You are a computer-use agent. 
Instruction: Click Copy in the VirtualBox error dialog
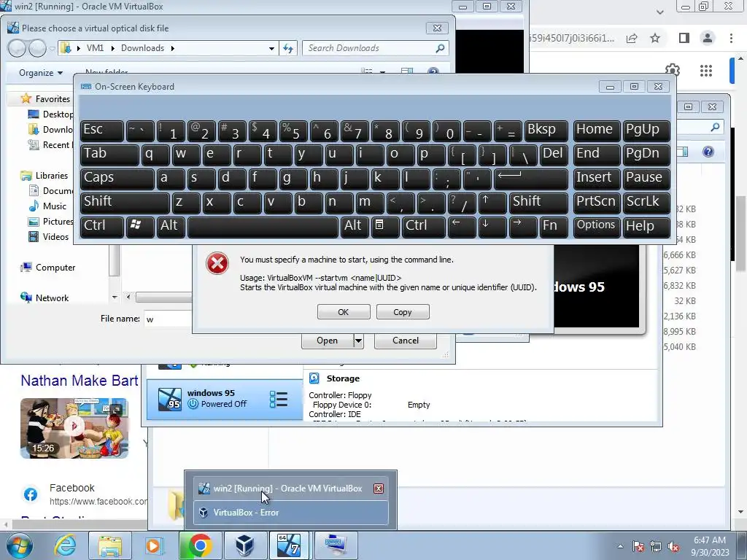(403, 312)
